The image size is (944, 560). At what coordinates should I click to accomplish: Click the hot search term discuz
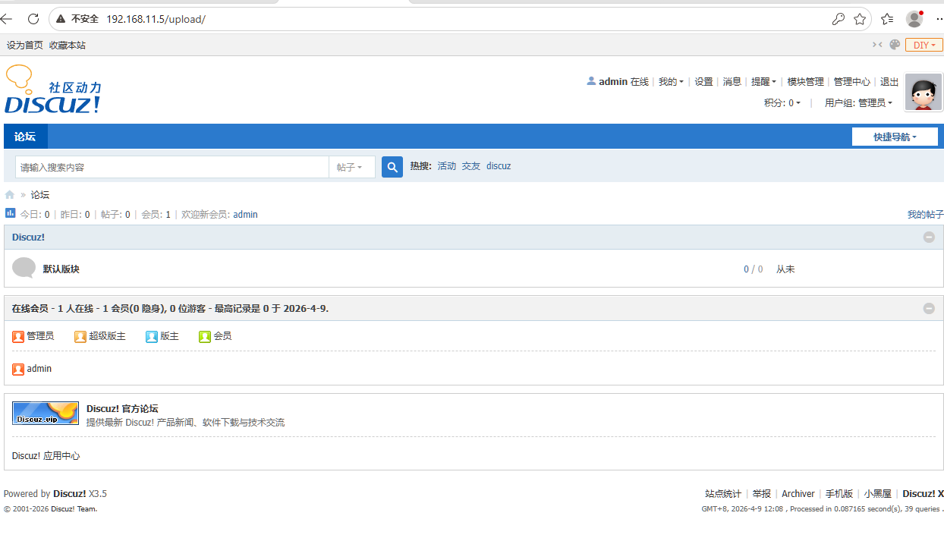pyautogui.click(x=499, y=165)
